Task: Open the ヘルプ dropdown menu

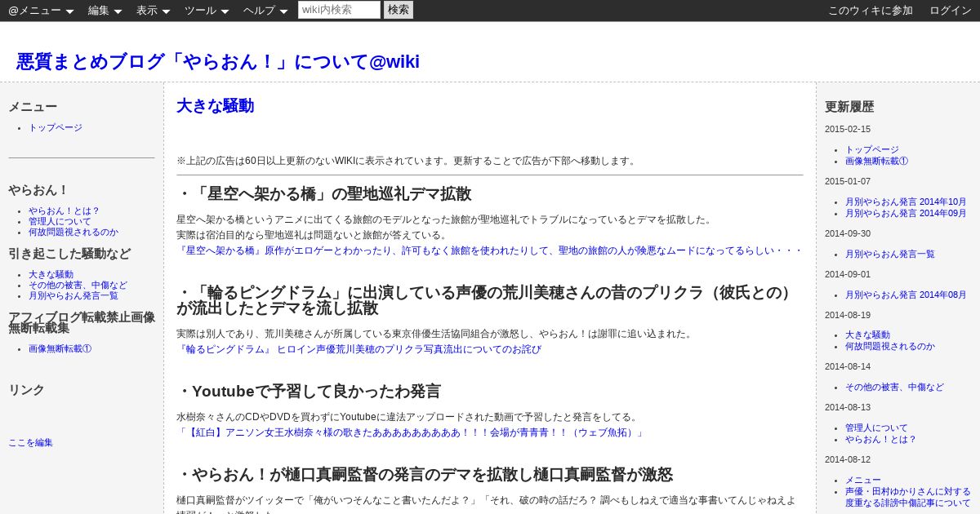Action: pyautogui.click(x=265, y=11)
